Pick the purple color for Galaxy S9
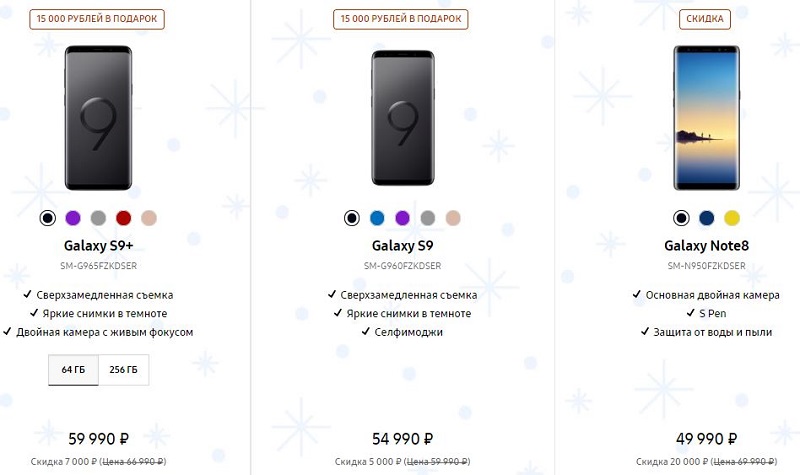The width and height of the screenshot is (800, 475). 402,217
